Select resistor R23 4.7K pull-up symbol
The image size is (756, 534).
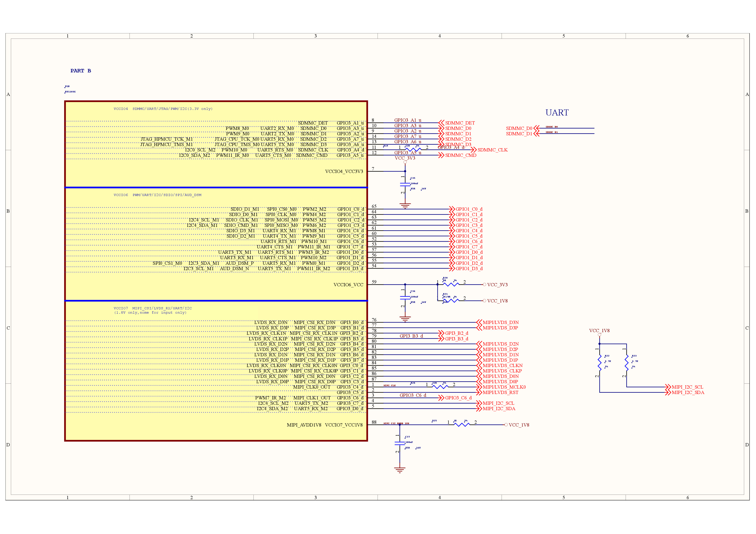627,363
